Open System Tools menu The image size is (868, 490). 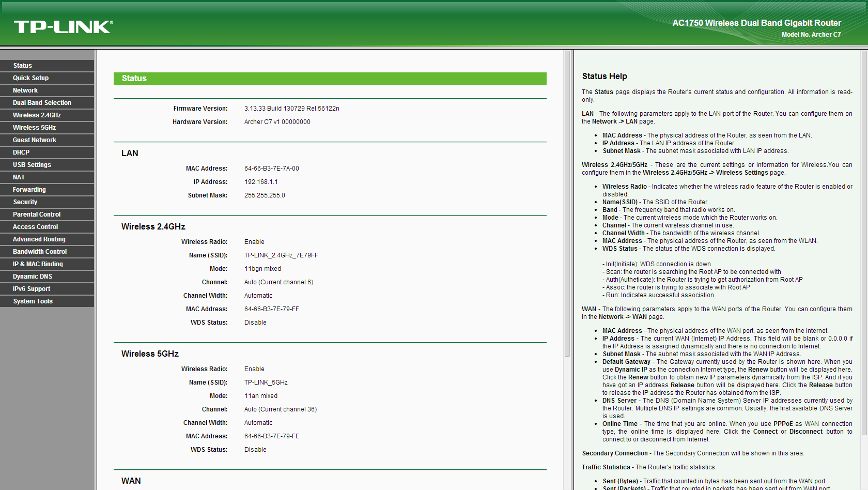(x=47, y=301)
